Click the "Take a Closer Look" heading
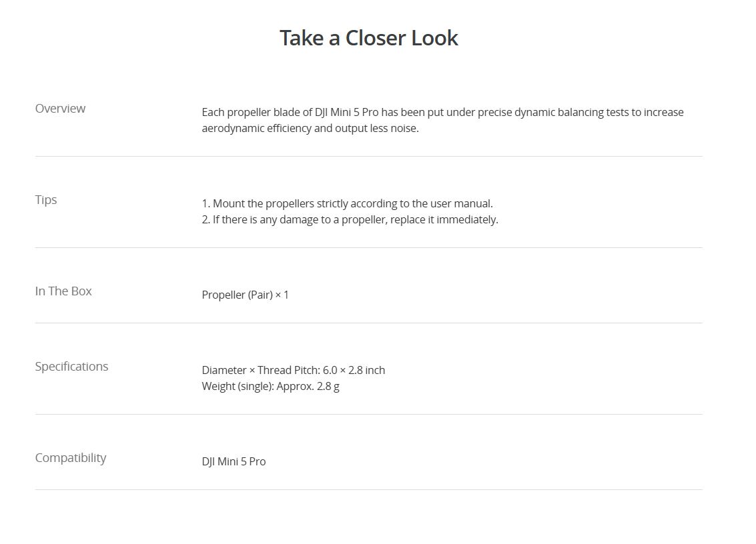This screenshot has height=544, width=756. [368, 38]
